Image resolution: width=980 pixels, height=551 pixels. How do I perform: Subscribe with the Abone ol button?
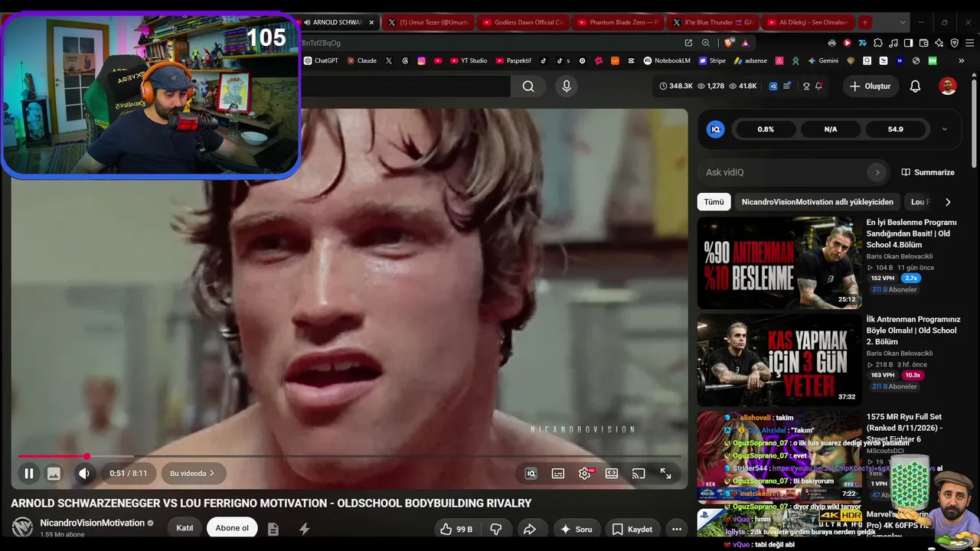click(x=232, y=528)
